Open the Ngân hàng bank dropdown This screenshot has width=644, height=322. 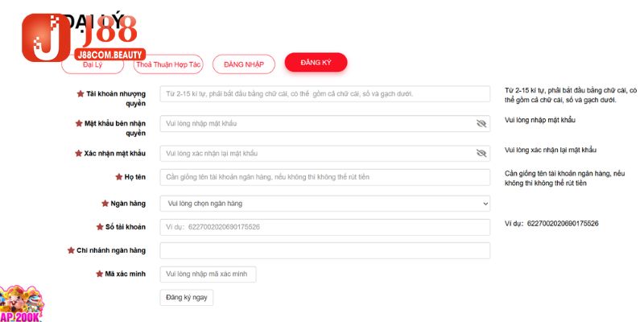325,204
